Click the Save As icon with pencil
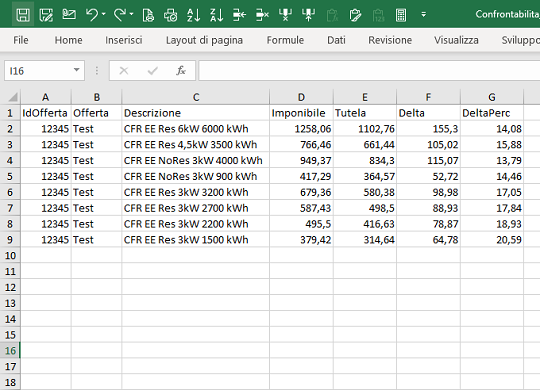 [46, 15]
